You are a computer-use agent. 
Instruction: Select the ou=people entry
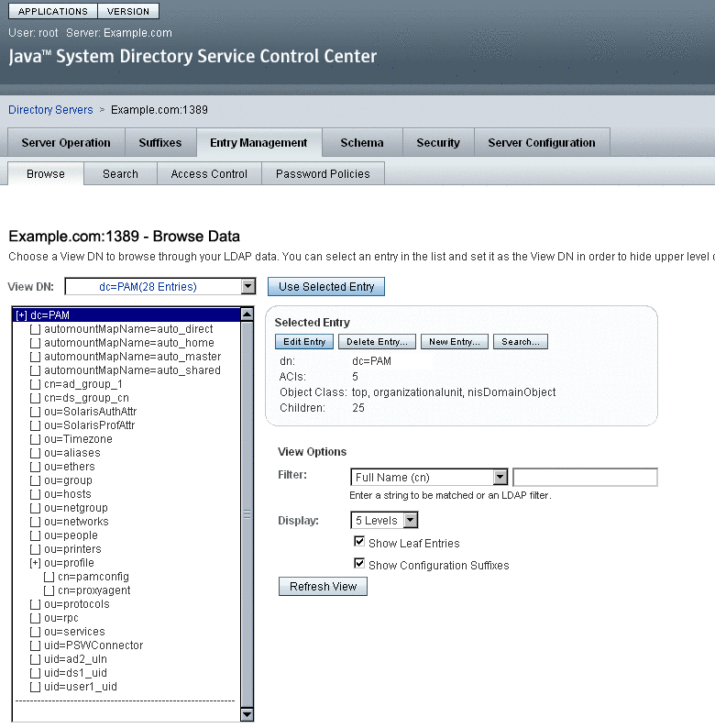point(71,535)
